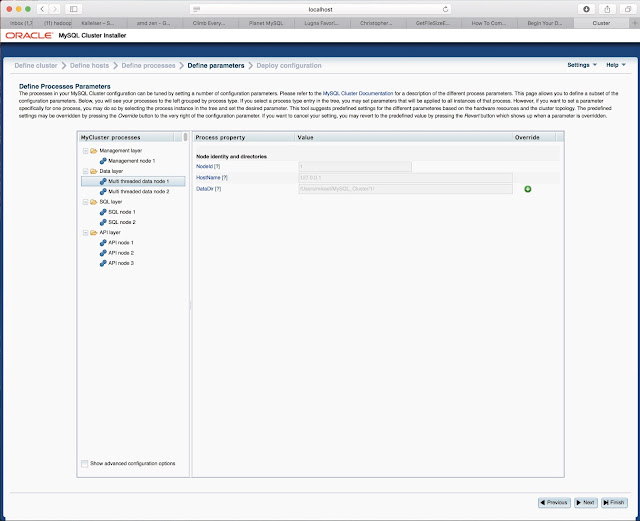Screen dimensions: 640x521
Task: Switch to the Cluster browser tab
Action: pos(601,23)
